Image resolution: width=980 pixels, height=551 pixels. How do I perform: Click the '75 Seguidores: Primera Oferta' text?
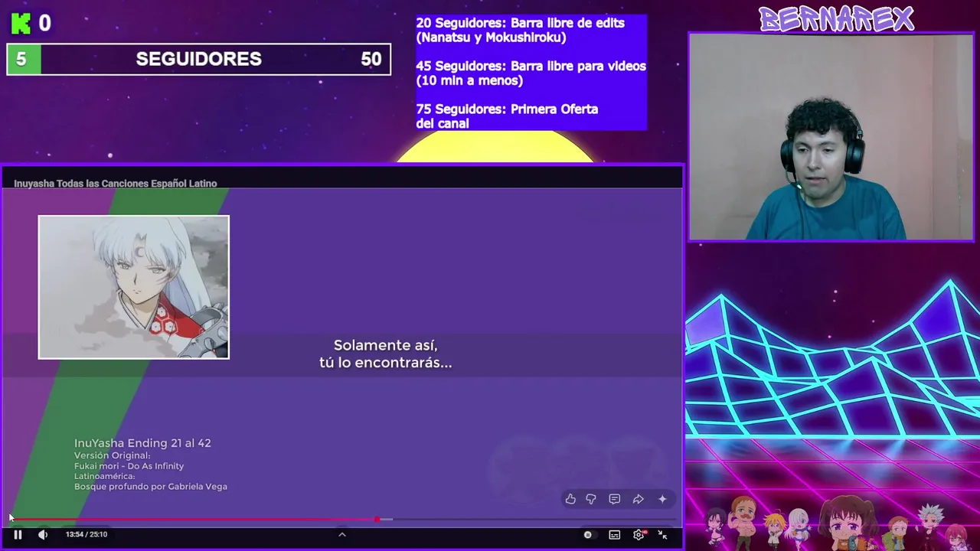click(507, 116)
